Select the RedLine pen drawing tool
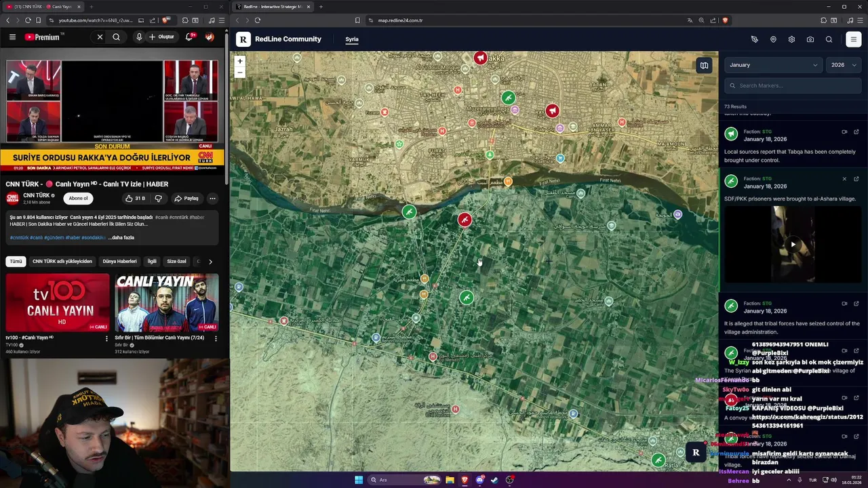The height and width of the screenshot is (488, 868). tap(754, 39)
